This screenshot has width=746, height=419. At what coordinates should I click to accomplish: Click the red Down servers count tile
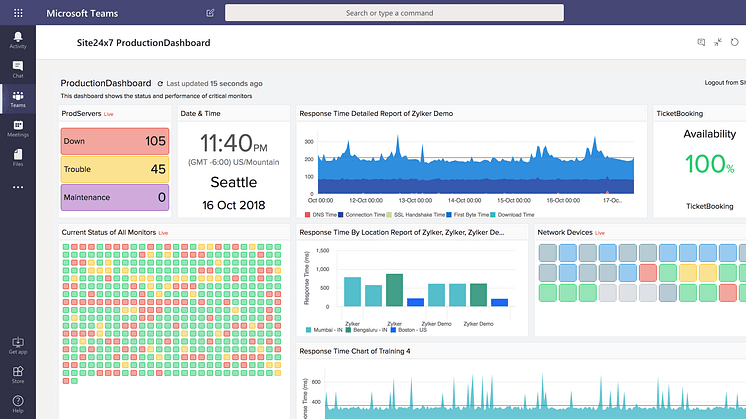115,142
